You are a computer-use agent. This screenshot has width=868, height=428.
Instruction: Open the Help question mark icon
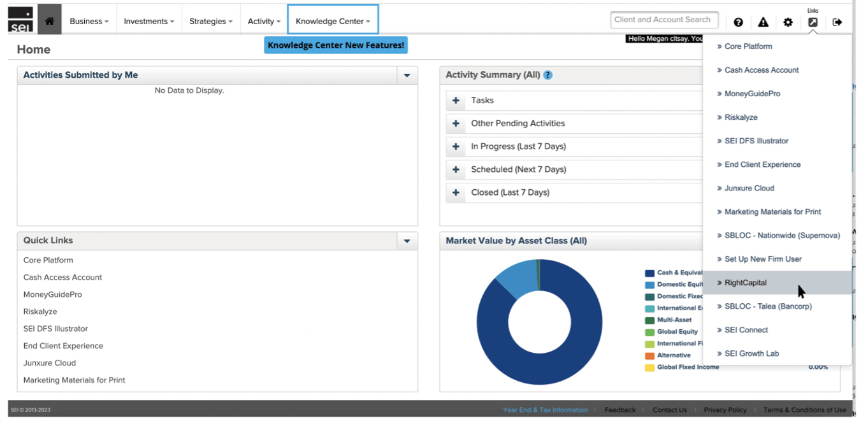(738, 22)
